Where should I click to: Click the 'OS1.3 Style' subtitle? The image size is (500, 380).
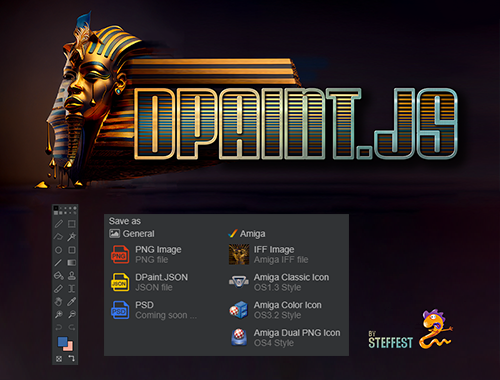[277, 287]
